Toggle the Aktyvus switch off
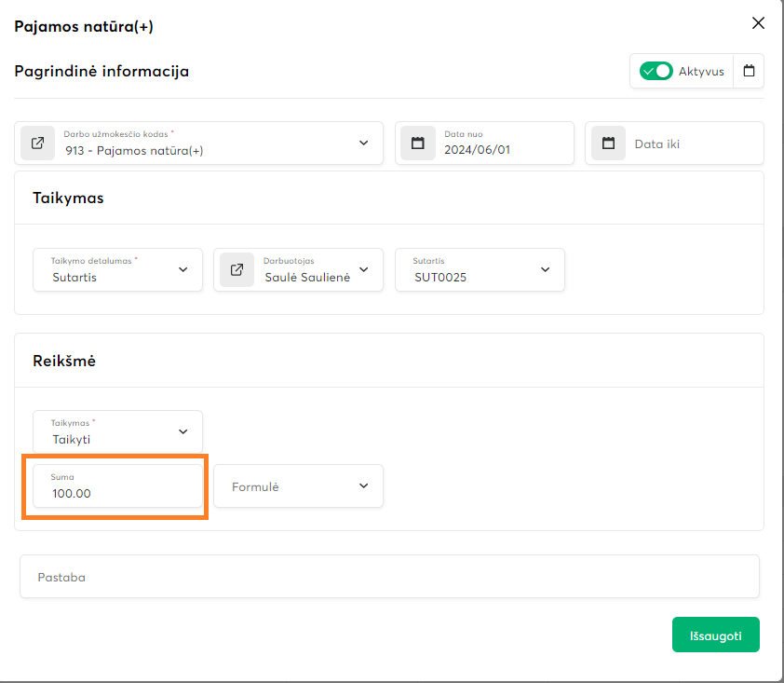The width and height of the screenshot is (784, 683). (656, 71)
